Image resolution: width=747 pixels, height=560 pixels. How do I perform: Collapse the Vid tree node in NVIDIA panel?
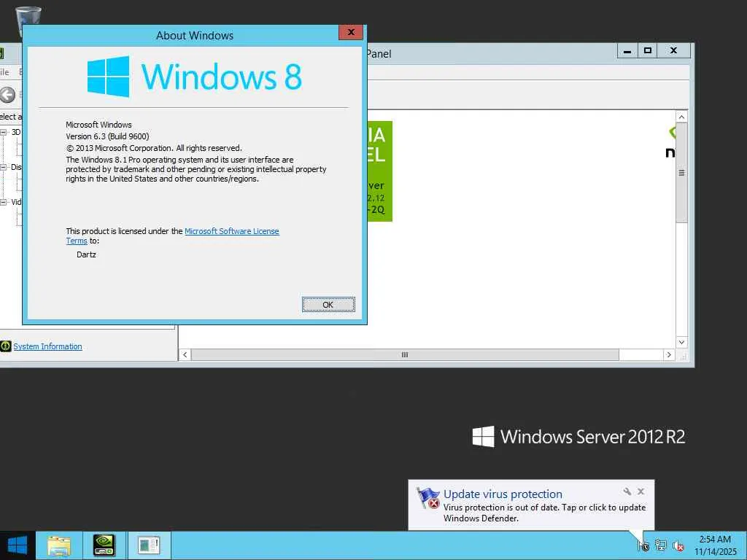pyautogui.click(x=4, y=202)
